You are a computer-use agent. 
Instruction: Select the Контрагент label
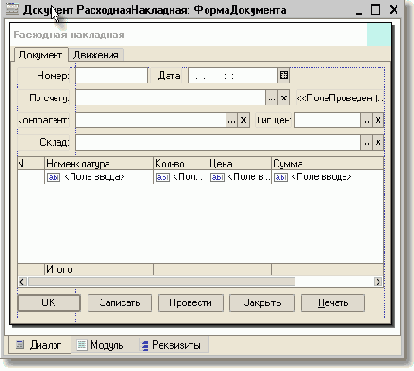44,120
